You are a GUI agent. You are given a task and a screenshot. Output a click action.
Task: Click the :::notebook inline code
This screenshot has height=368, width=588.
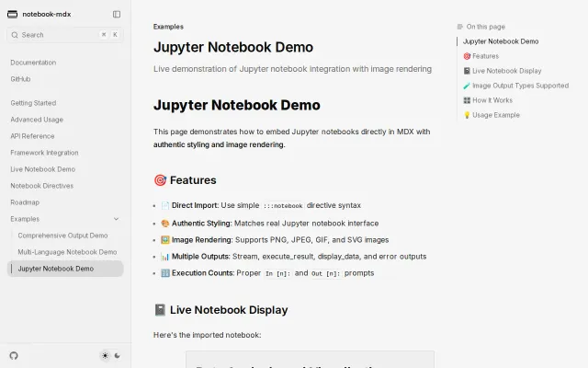(x=283, y=206)
